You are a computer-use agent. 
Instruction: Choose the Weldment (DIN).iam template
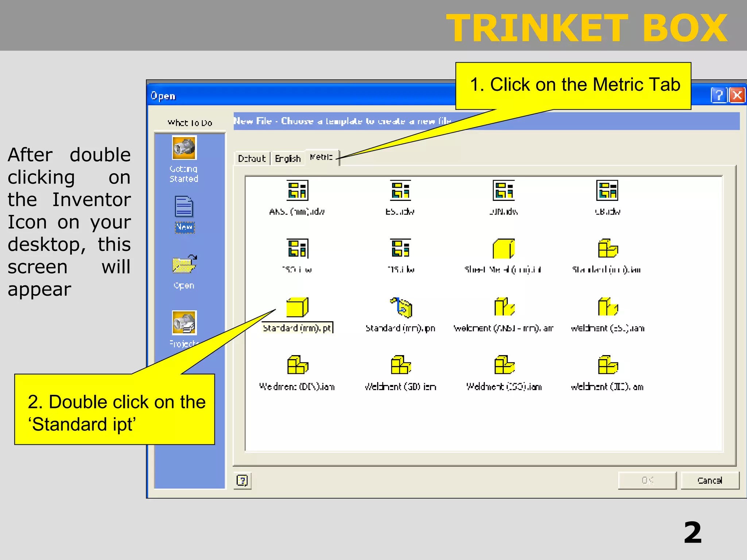pos(297,365)
